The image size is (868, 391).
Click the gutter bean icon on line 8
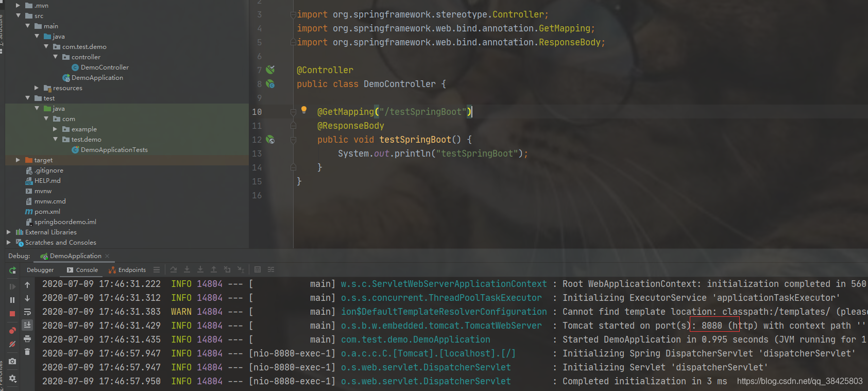pos(270,83)
